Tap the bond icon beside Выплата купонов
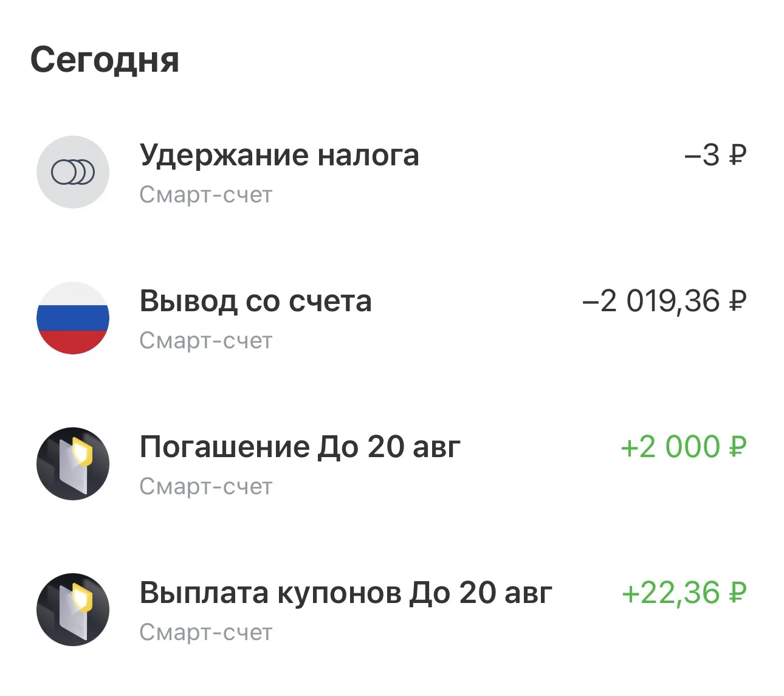Image resolution: width=784 pixels, height=696 pixels. (73, 610)
